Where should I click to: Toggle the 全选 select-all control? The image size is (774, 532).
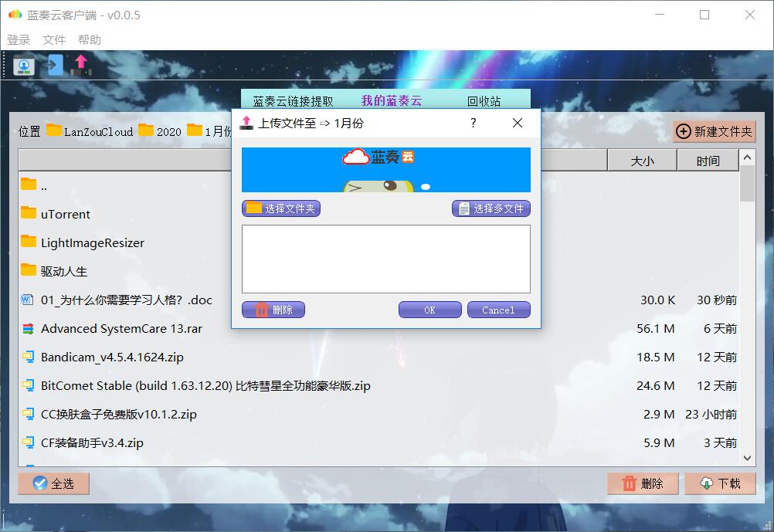[x=53, y=483]
